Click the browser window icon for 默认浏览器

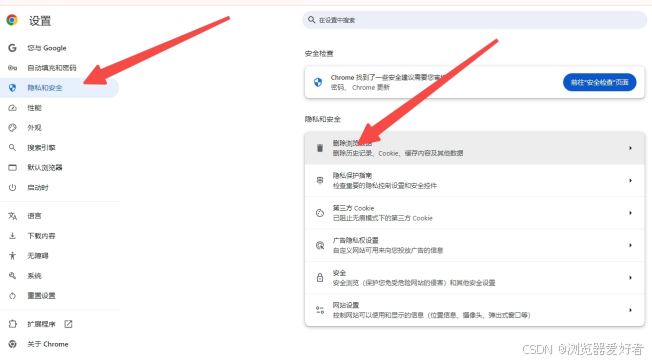pos(12,168)
